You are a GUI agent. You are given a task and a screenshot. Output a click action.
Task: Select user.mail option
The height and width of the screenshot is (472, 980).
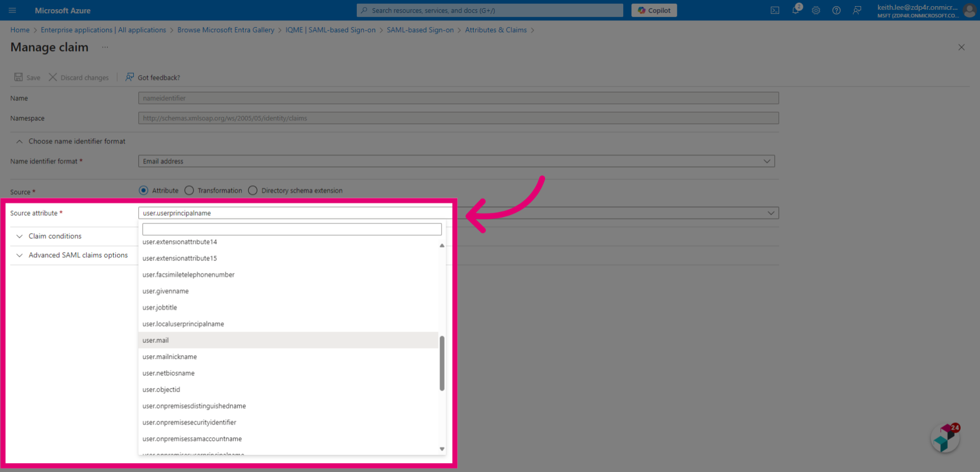click(x=288, y=340)
